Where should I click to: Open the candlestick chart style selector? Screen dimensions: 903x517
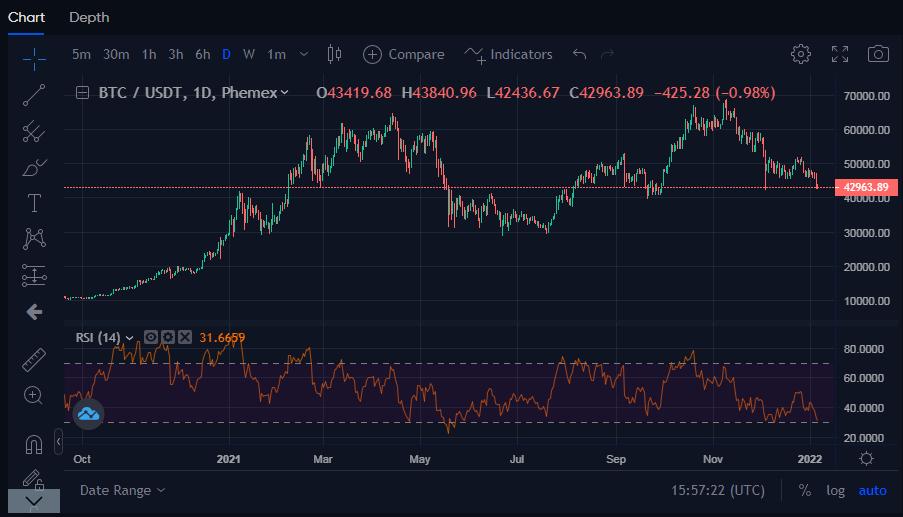coord(334,54)
